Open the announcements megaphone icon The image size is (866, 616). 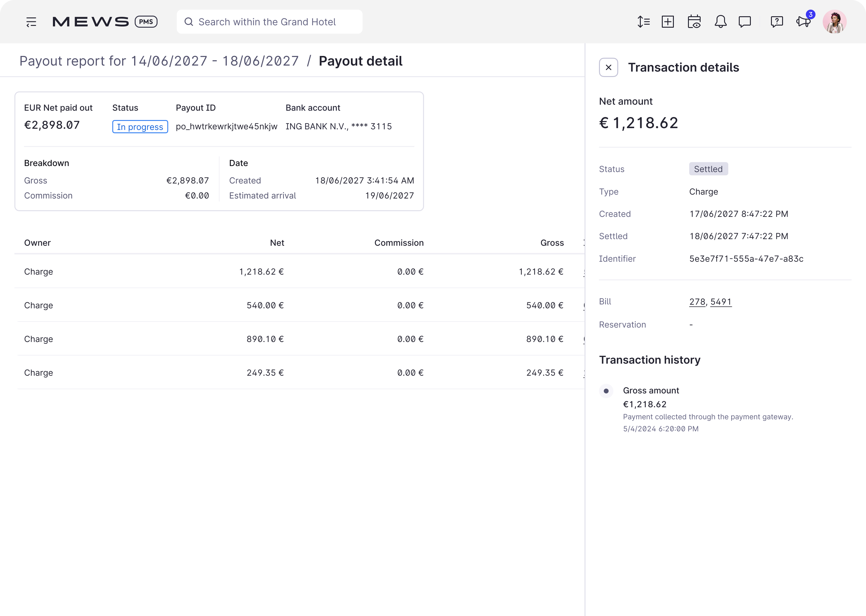point(803,22)
